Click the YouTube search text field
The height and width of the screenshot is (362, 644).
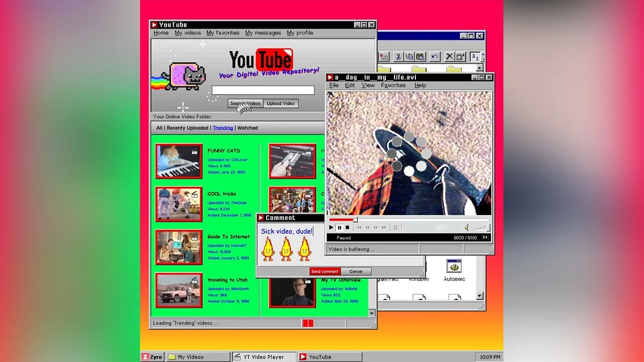(263, 90)
